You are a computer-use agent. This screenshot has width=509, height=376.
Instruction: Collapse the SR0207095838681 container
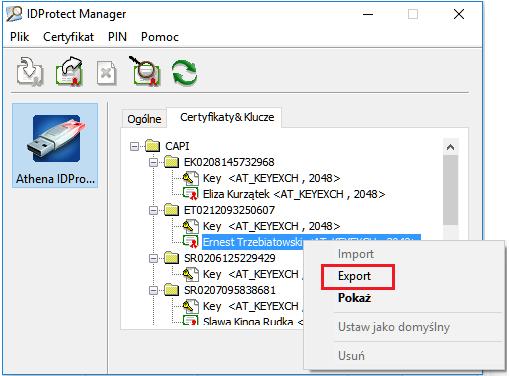(153, 290)
